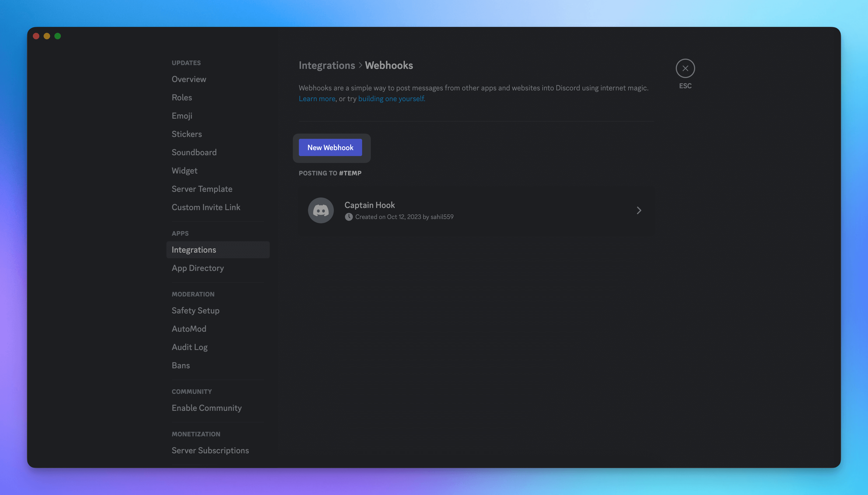Image resolution: width=868 pixels, height=495 pixels.
Task: Click the breadcrumb arrow between Integrations and Webhooks
Action: pos(360,65)
